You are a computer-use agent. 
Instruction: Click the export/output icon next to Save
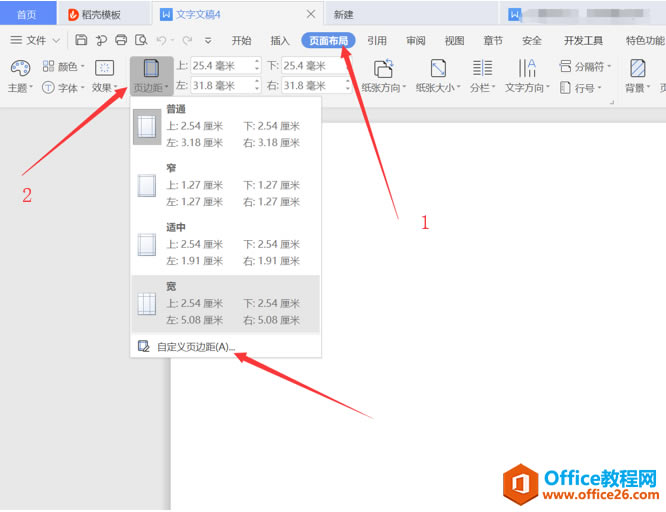click(x=101, y=40)
